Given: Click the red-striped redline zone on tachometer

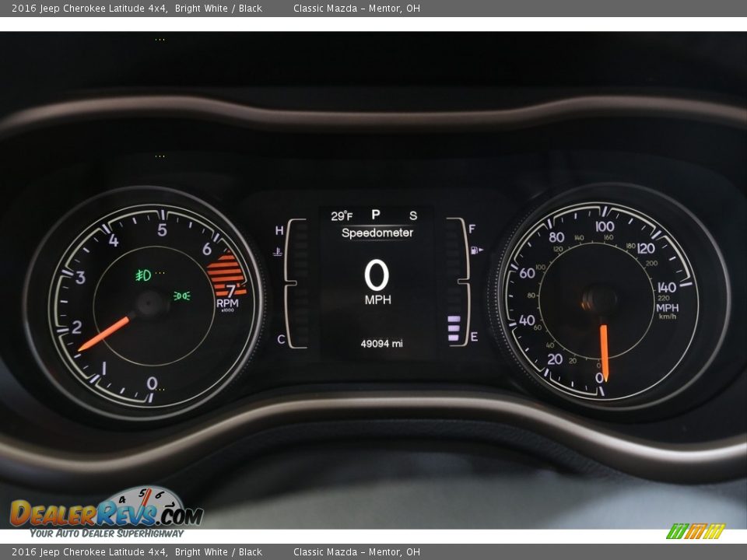Looking at the screenshot, I should [226, 274].
